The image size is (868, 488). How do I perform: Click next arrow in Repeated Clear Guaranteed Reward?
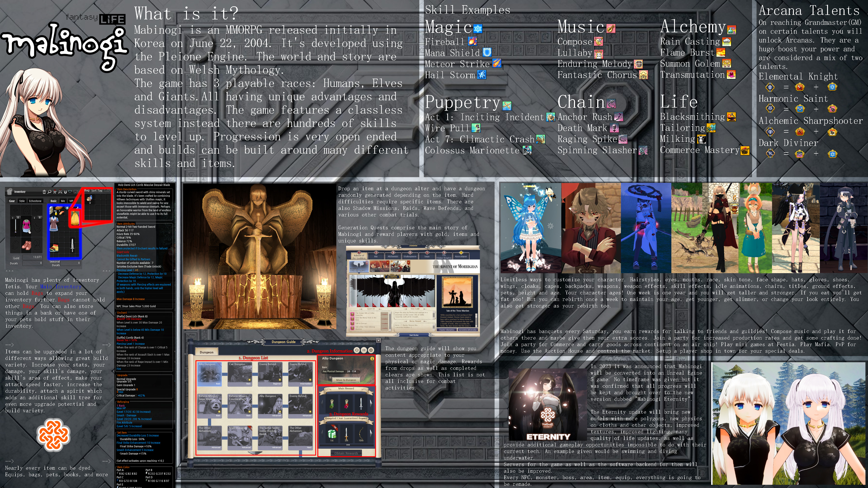point(371,434)
